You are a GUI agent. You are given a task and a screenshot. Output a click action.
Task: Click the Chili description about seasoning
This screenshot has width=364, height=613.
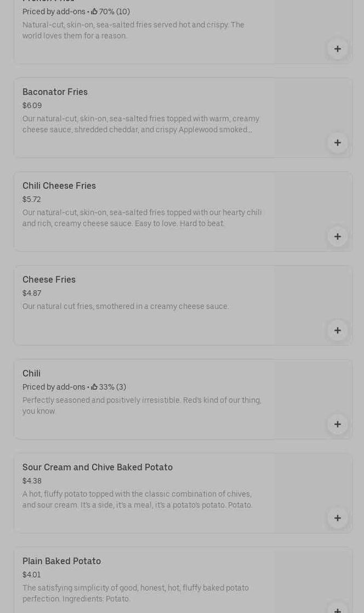click(141, 406)
